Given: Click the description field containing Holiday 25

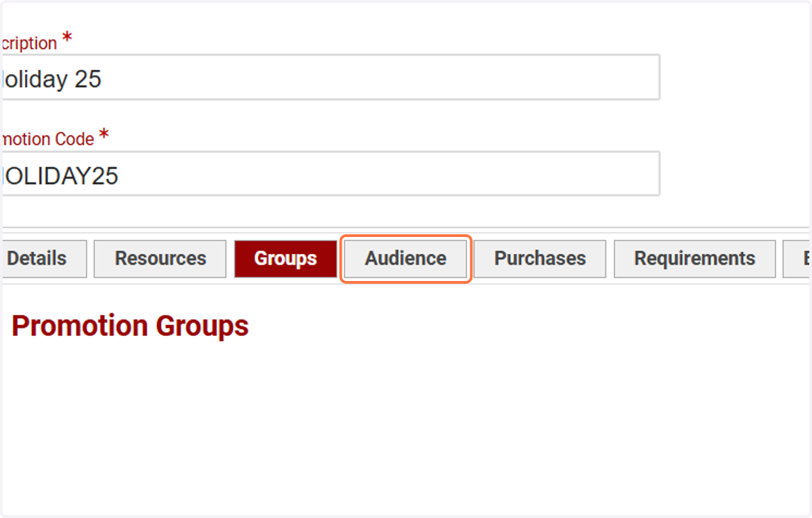Looking at the screenshot, I should [331, 77].
